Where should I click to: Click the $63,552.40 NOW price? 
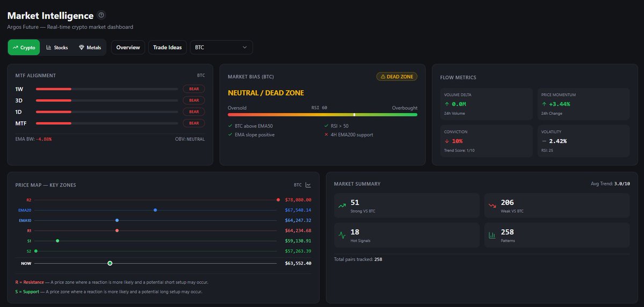[298, 263]
